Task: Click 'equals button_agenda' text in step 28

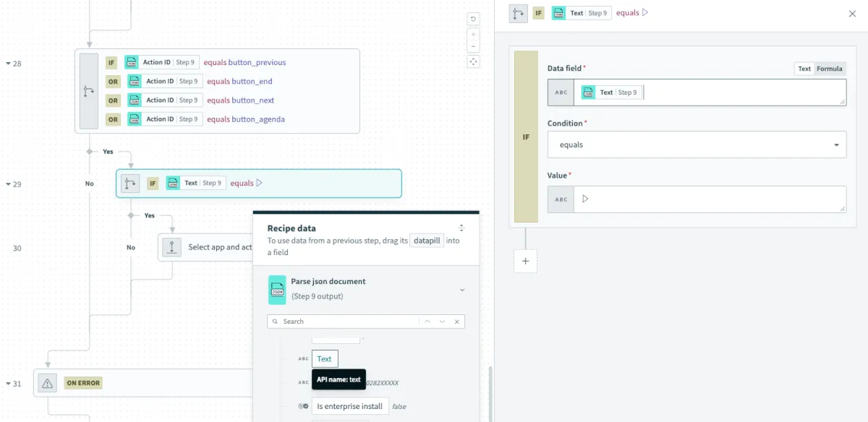Action: point(246,119)
